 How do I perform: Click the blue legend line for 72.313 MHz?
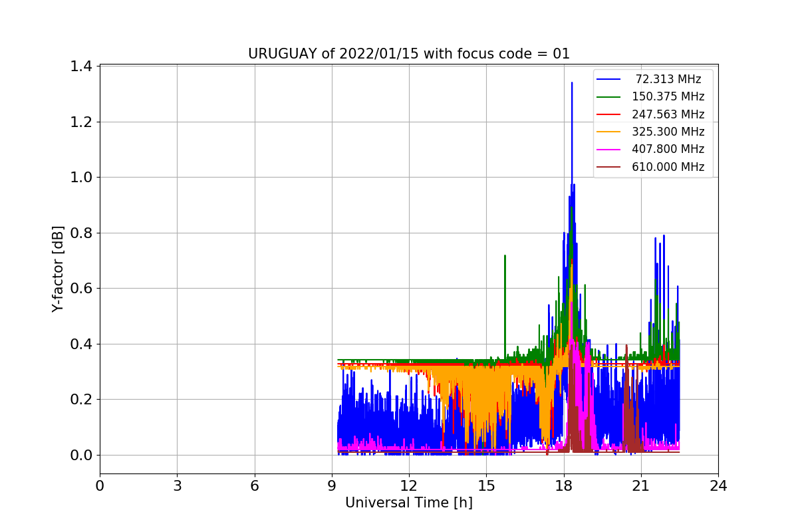609,80
